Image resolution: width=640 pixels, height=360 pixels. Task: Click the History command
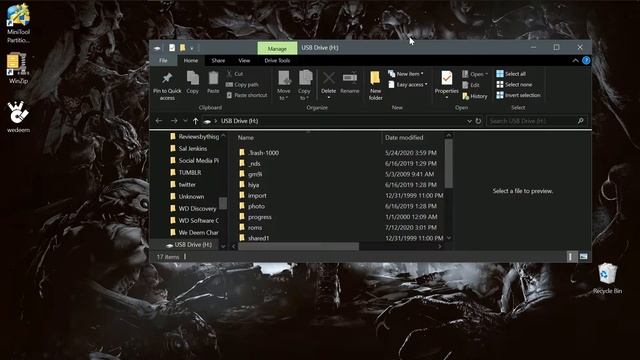click(475, 96)
